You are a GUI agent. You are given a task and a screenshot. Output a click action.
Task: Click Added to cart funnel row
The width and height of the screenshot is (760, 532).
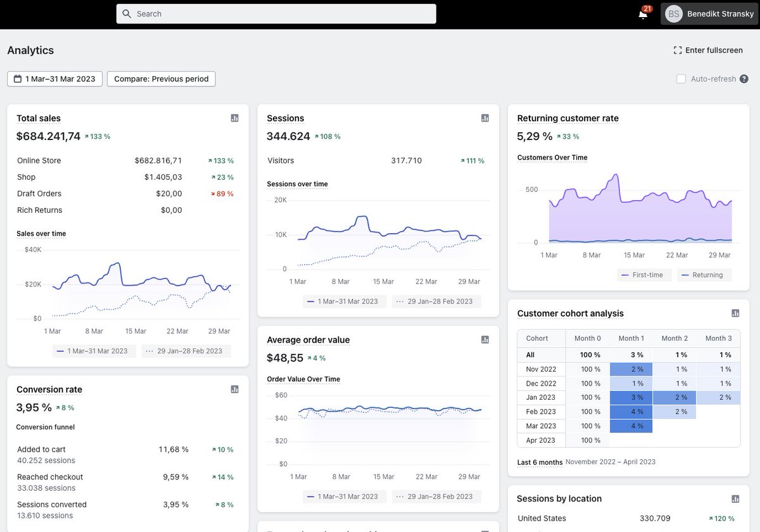[x=125, y=455]
